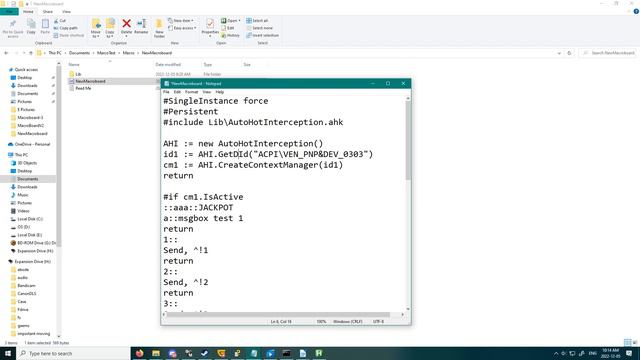This screenshot has width=640, height=360.
Task: Click Invert selection in ribbon
Action: [x=262, y=36]
